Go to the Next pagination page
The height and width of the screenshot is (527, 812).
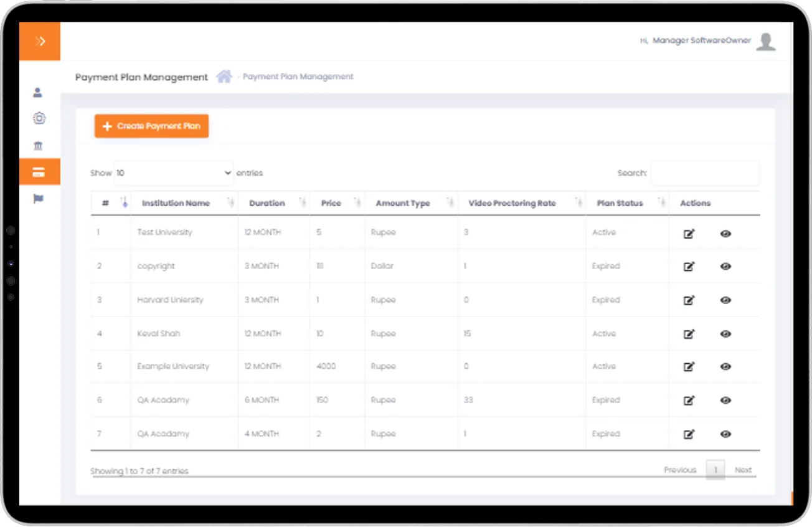[x=743, y=470]
